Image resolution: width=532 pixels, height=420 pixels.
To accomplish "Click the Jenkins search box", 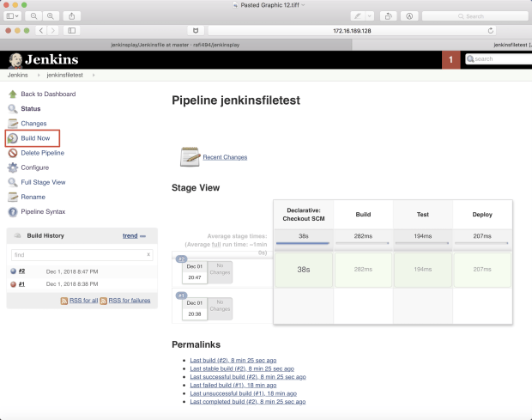I will click(x=499, y=59).
